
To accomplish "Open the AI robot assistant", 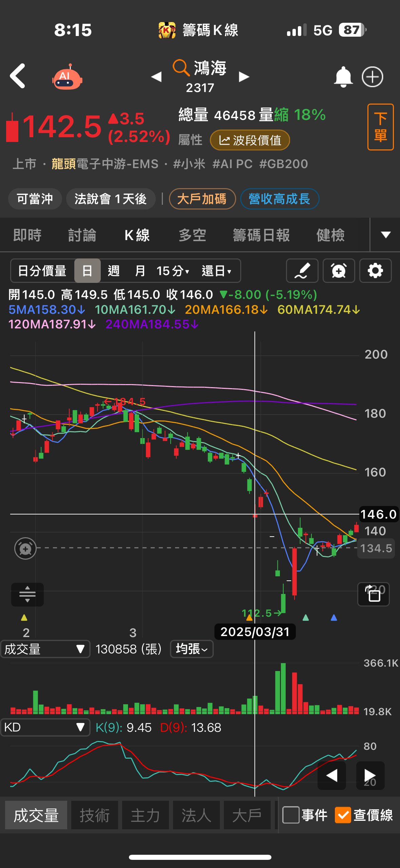I will coord(67,77).
